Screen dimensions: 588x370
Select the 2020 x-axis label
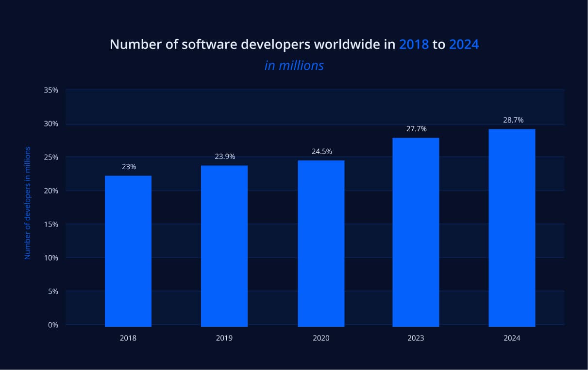[x=321, y=338]
